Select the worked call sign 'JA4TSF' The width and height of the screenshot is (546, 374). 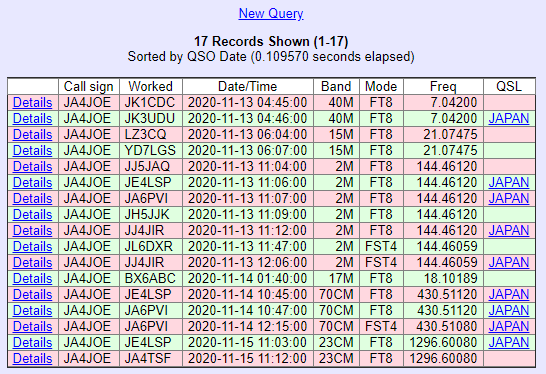coord(148,359)
